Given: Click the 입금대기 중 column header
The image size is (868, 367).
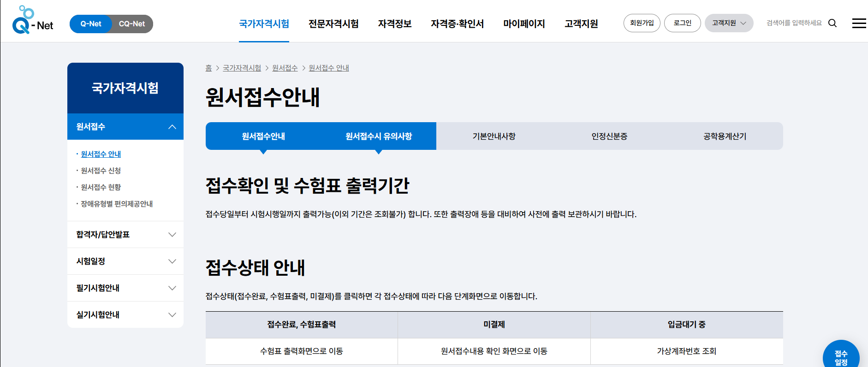Looking at the screenshot, I should pyautogui.click(x=687, y=325).
